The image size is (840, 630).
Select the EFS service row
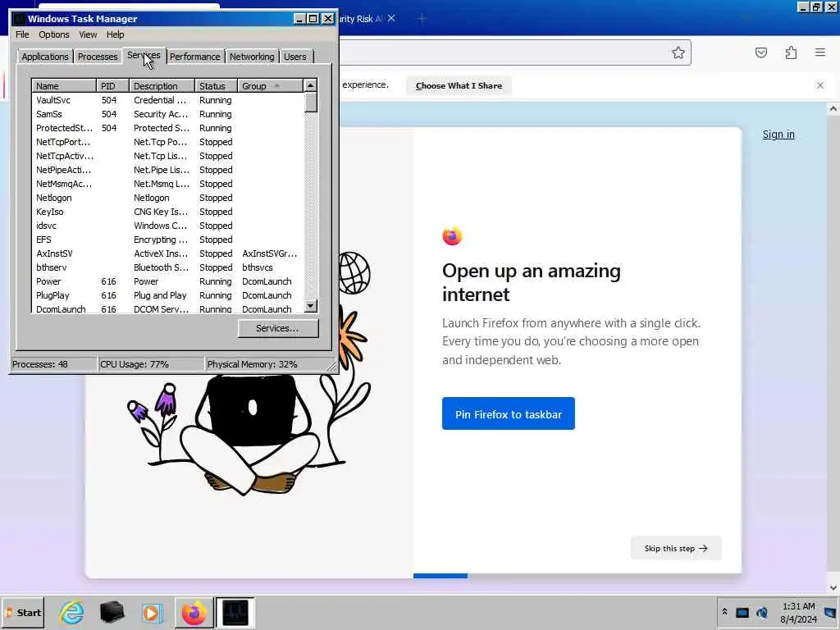tap(167, 240)
